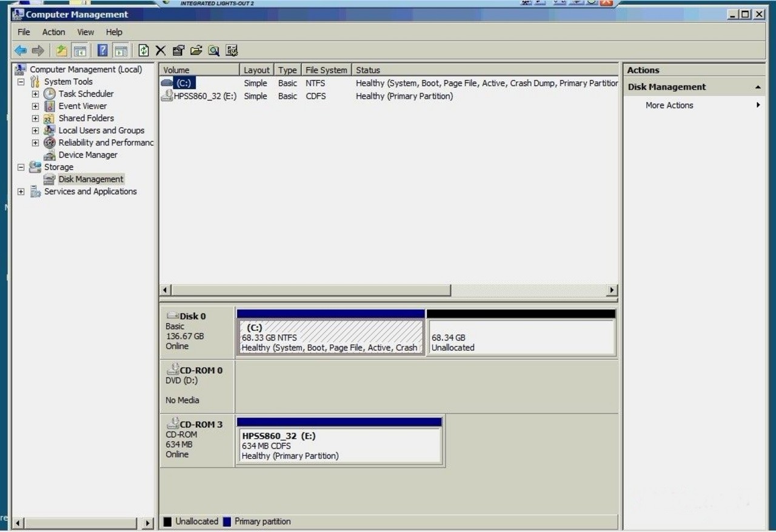Sort by the Volume column header

(x=199, y=70)
